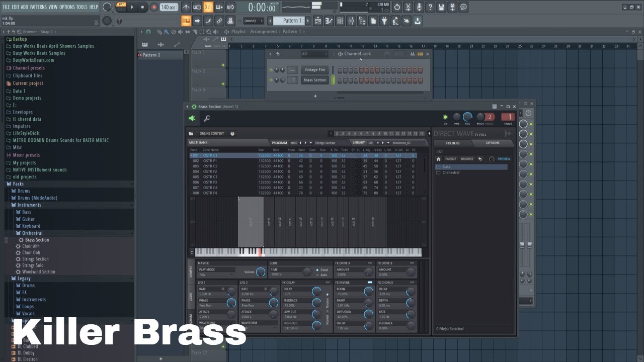
Task: Click the link chain toolbar icon
Action: [219, 21]
